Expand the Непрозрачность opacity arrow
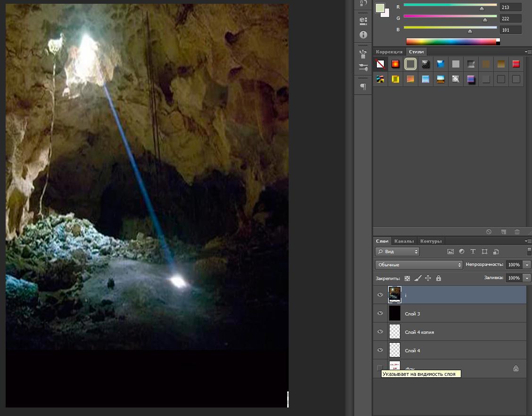Viewport: 532px width, 416px height. 527,265
